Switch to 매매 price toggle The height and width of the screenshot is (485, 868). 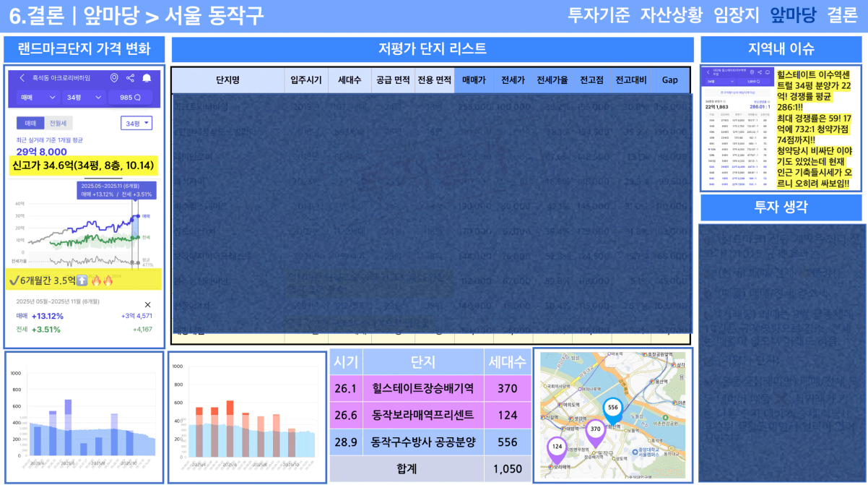click(x=30, y=124)
